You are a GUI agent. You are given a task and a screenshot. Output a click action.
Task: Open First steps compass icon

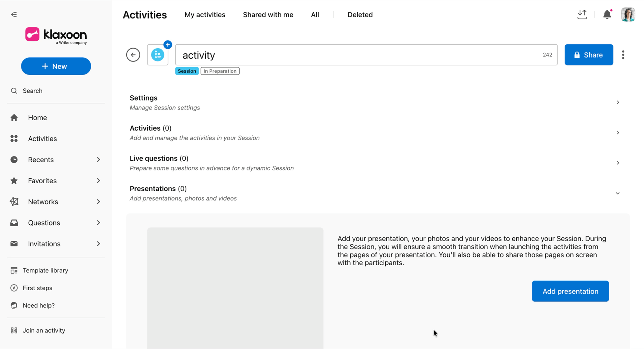click(x=14, y=288)
